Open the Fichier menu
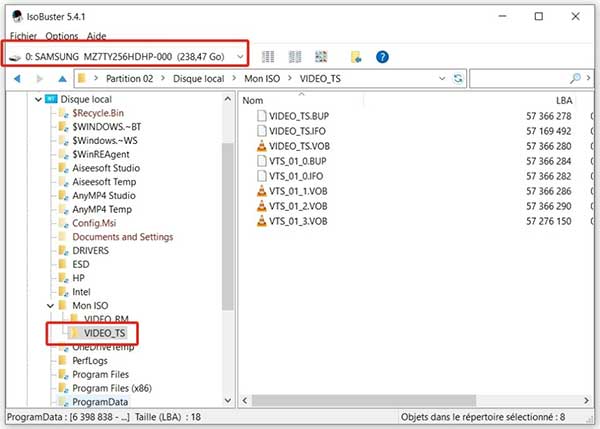Screen dimensions: 600x429 coord(22,35)
